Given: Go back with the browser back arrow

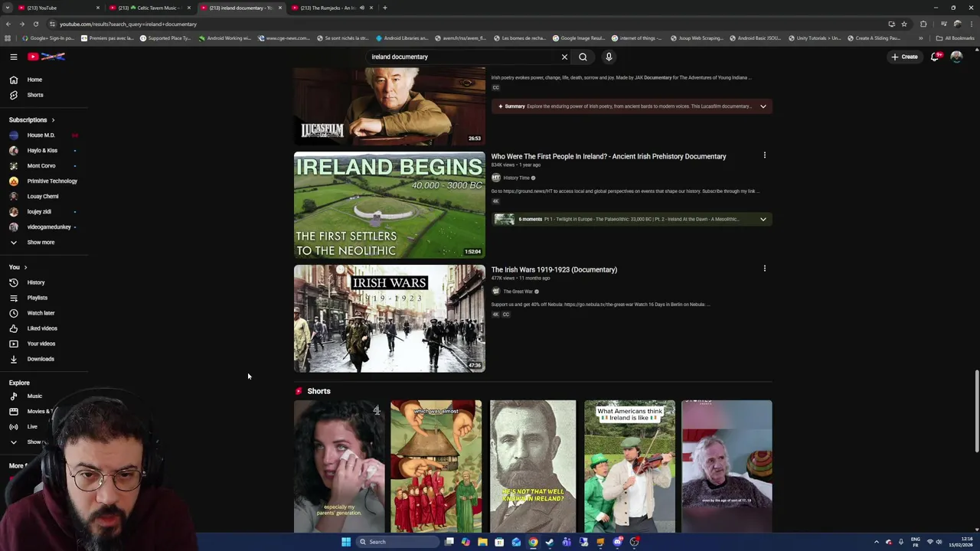Looking at the screenshot, I should [x=8, y=24].
